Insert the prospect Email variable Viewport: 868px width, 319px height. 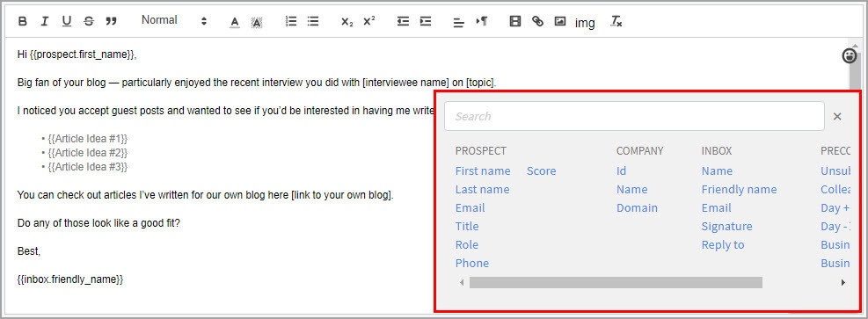(470, 208)
